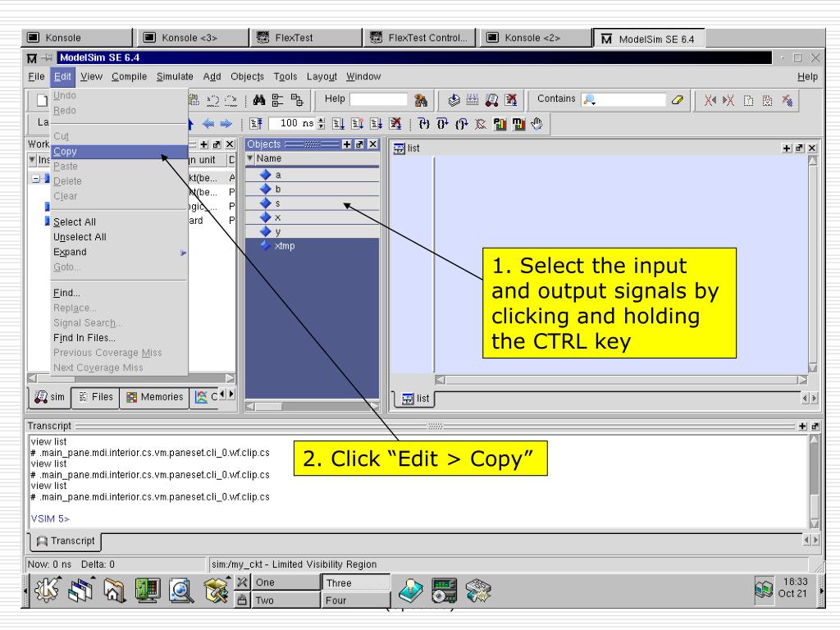Choose Find In Files... in Edit menu
The height and width of the screenshot is (630, 840).
(x=120, y=338)
